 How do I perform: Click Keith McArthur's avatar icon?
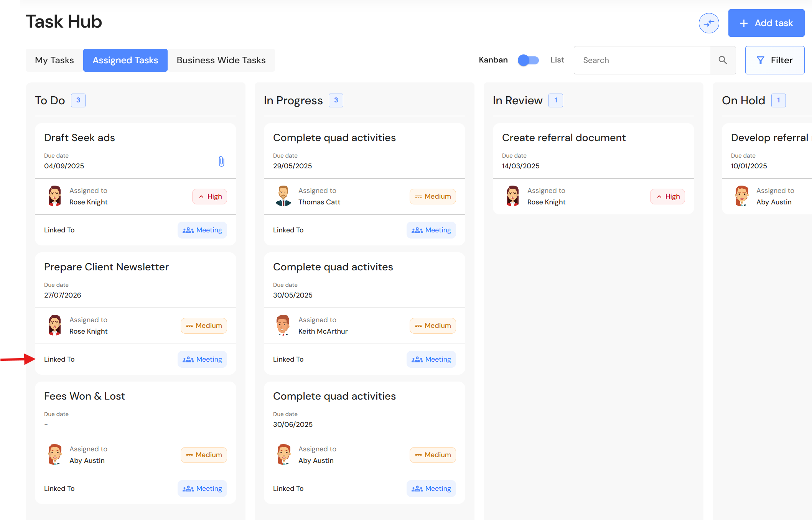pos(283,325)
